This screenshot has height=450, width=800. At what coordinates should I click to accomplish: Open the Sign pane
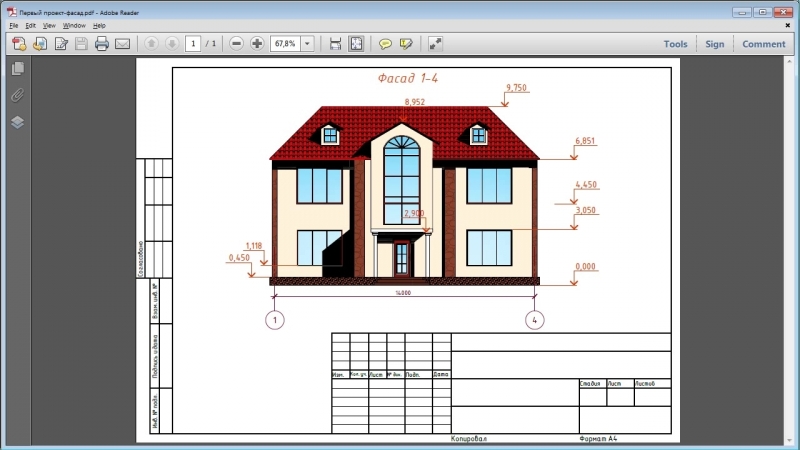[715, 44]
